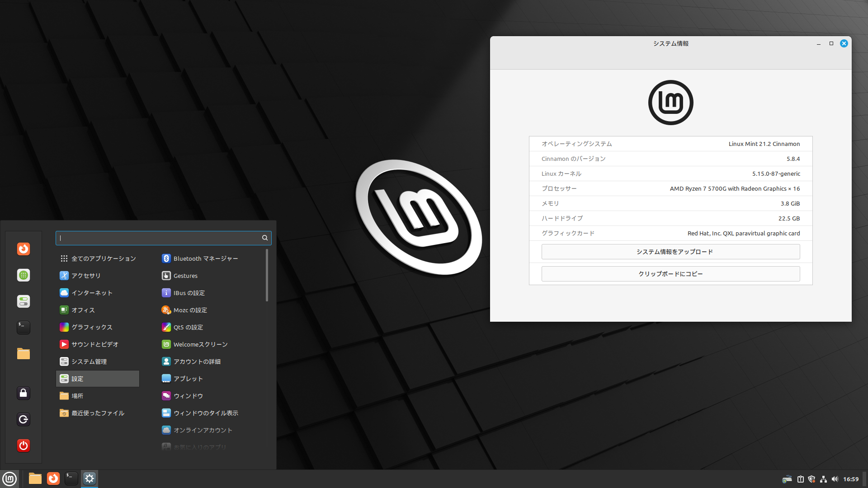Image resolution: width=868 pixels, height=488 pixels.
Task: Open the Files folder icon in the taskbar
Action: coord(35,479)
